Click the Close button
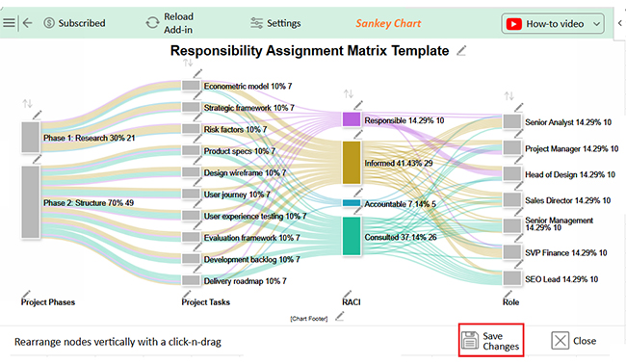The height and width of the screenshot is (364, 626). (574, 341)
